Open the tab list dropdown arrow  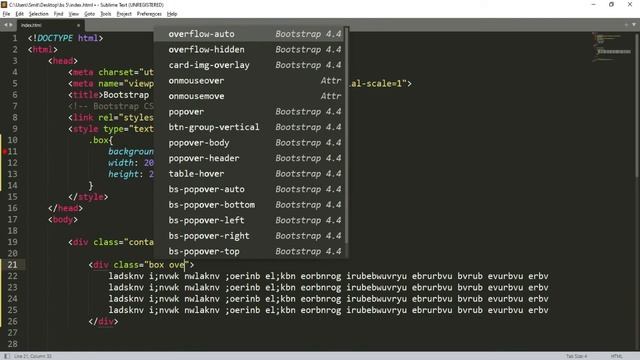tap(634, 25)
